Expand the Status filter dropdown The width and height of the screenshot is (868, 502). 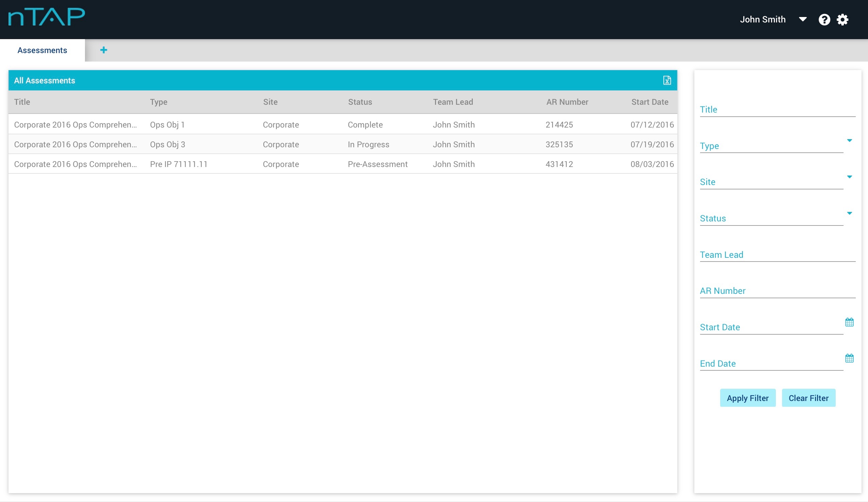click(849, 214)
